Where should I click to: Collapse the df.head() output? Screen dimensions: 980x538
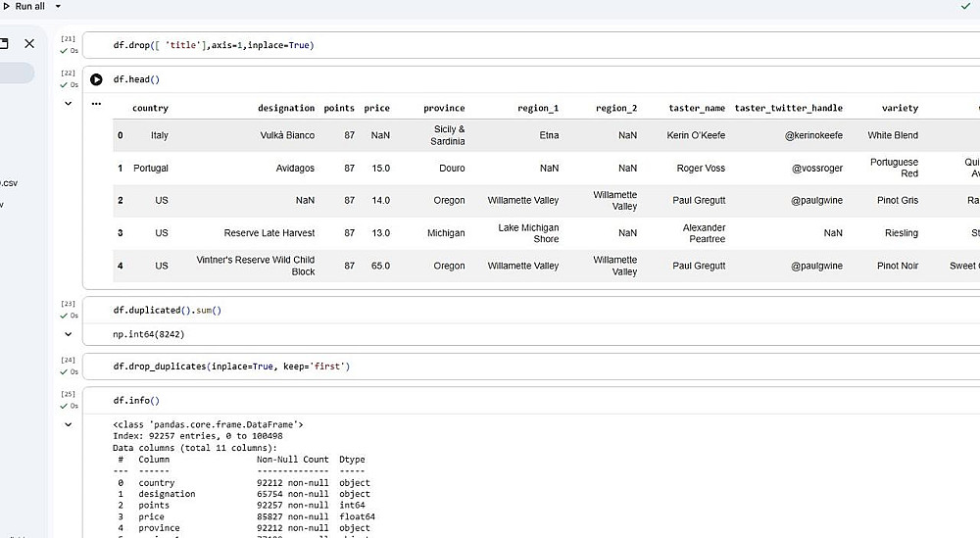(68, 103)
